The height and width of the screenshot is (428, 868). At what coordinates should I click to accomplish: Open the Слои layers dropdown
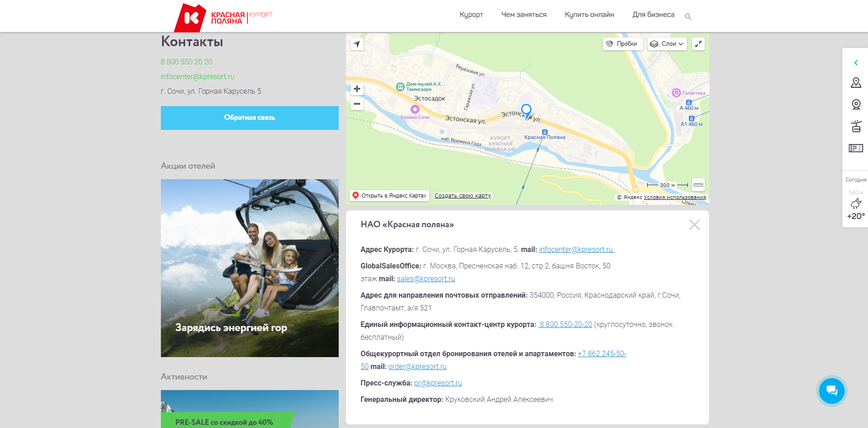667,44
